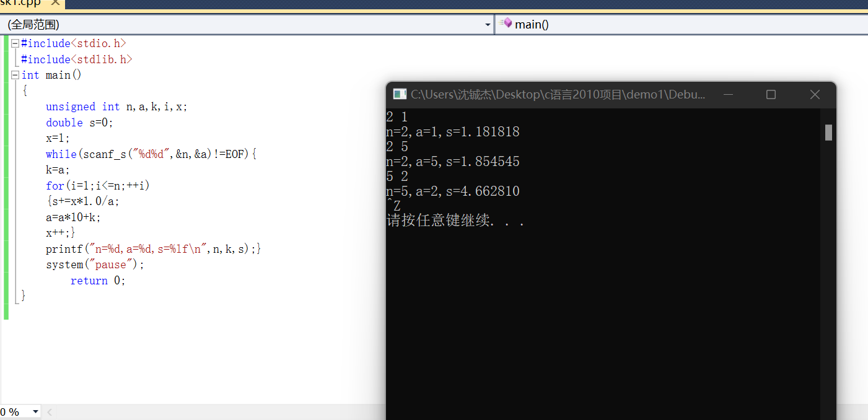Minimize the console window
Image resolution: width=868 pixels, height=420 pixels.
(x=728, y=94)
